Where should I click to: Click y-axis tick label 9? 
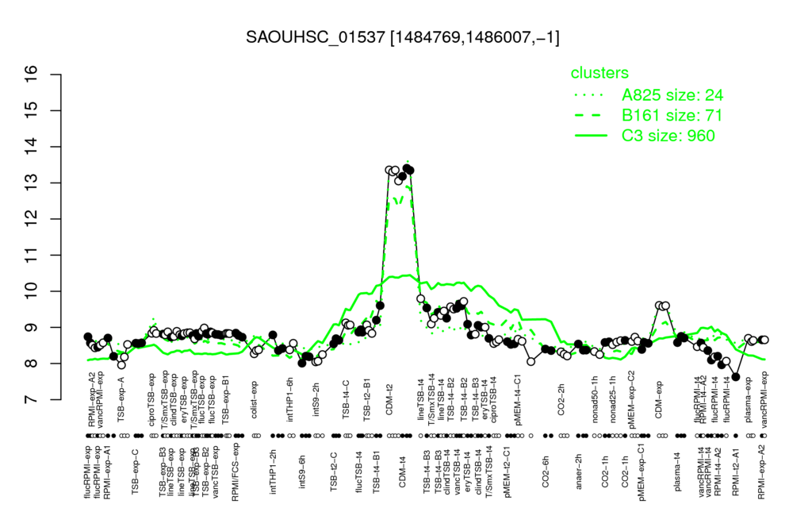coord(32,327)
